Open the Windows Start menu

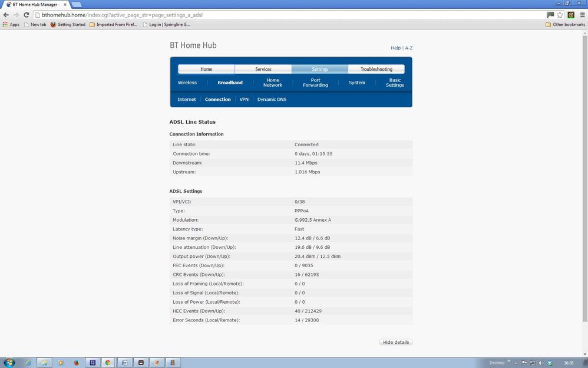pyautogui.click(x=9, y=362)
